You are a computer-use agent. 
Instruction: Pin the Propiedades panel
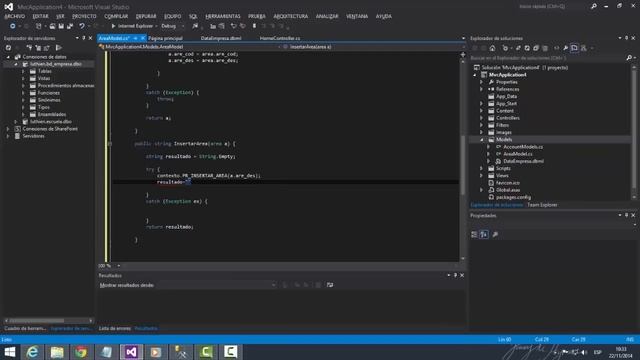pyautogui.click(x=627, y=215)
